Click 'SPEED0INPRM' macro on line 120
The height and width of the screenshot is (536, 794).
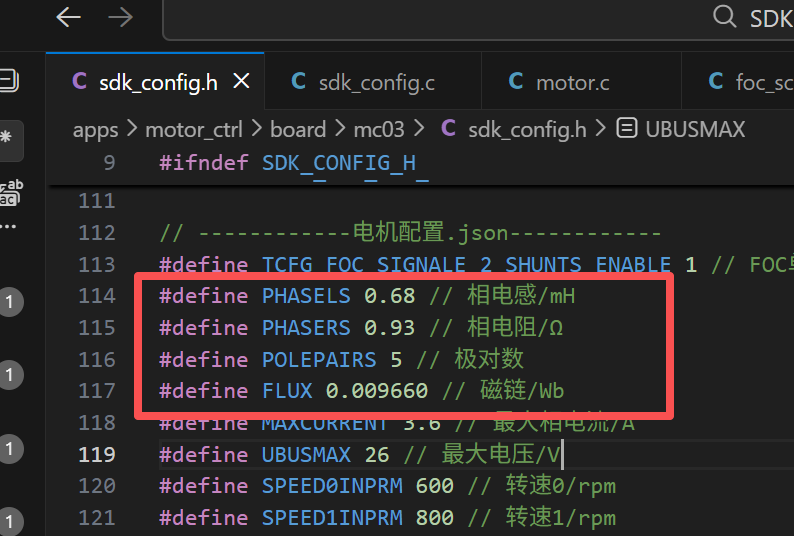click(332, 486)
